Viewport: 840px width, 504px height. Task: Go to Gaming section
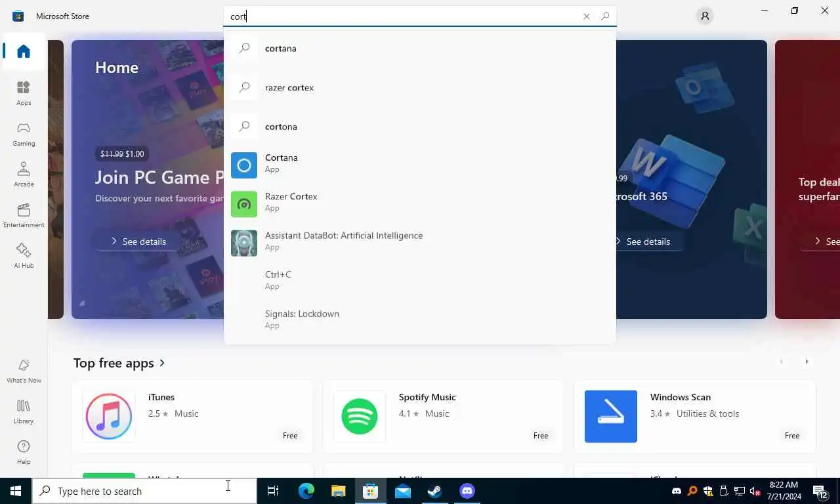coord(24,134)
